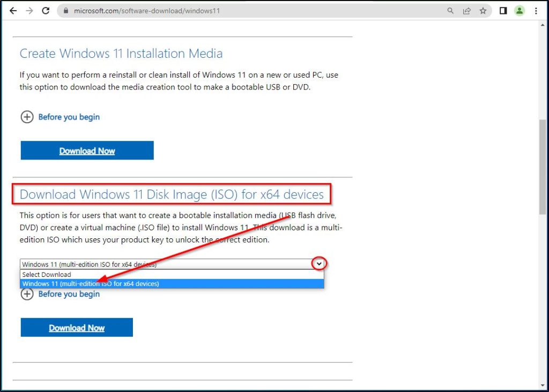Click the browser forward arrow
The height and width of the screenshot is (392, 549).
point(29,11)
